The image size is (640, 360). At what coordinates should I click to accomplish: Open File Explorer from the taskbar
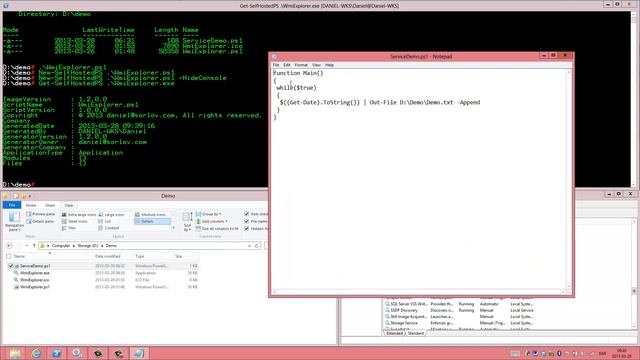click(x=16, y=353)
